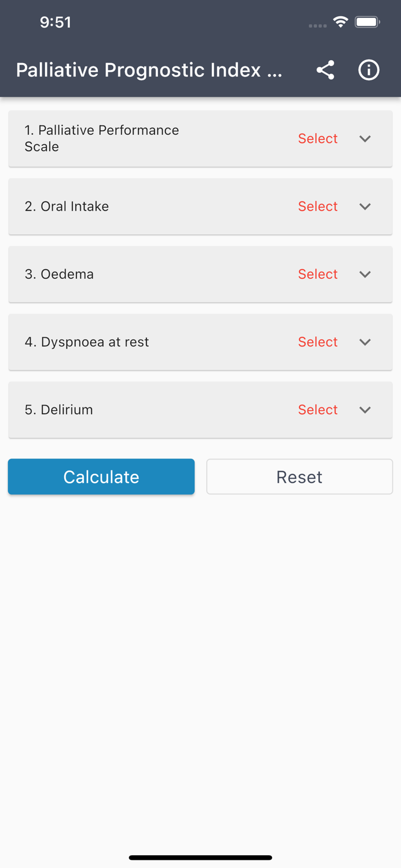
Task: Click the Palliative Prognostic Index title
Action: (x=149, y=70)
